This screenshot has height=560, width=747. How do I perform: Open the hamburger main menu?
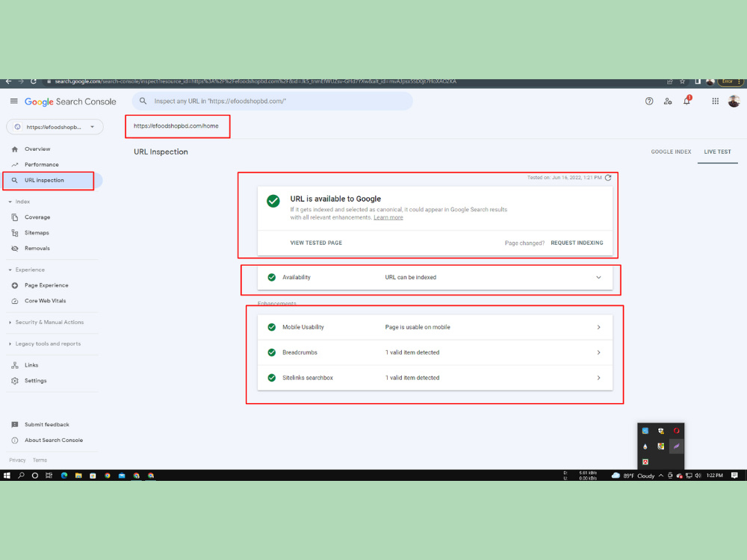(13, 101)
